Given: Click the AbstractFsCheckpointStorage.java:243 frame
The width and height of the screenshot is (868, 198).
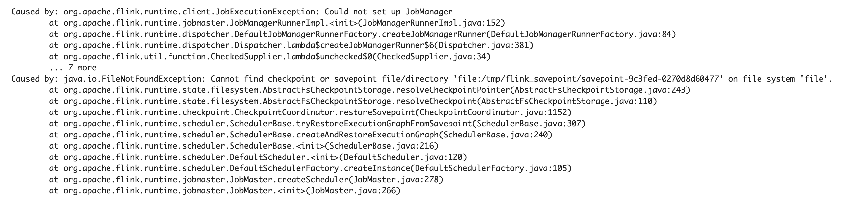Looking at the screenshot, I should (x=370, y=90).
